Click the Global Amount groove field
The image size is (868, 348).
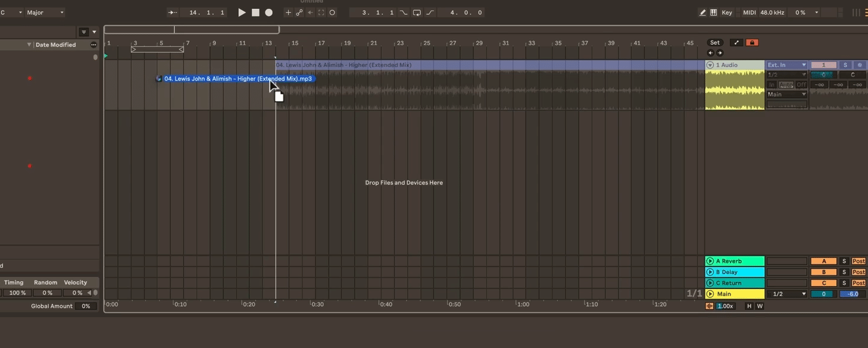pyautogui.click(x=86, y=306)
